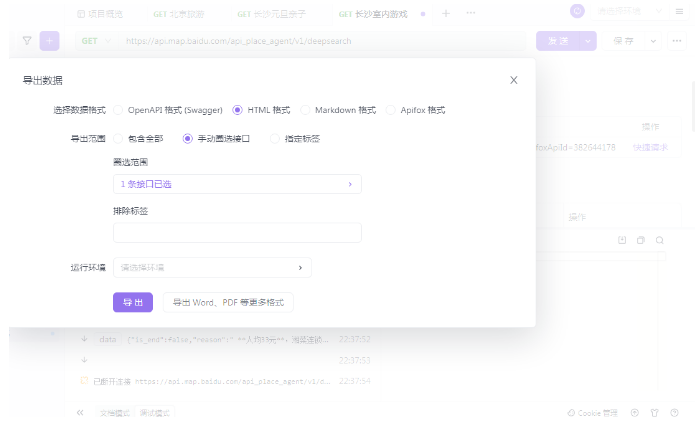Click the down arrow row at 22:37:53
697x440 pixels.
point(226,360)
